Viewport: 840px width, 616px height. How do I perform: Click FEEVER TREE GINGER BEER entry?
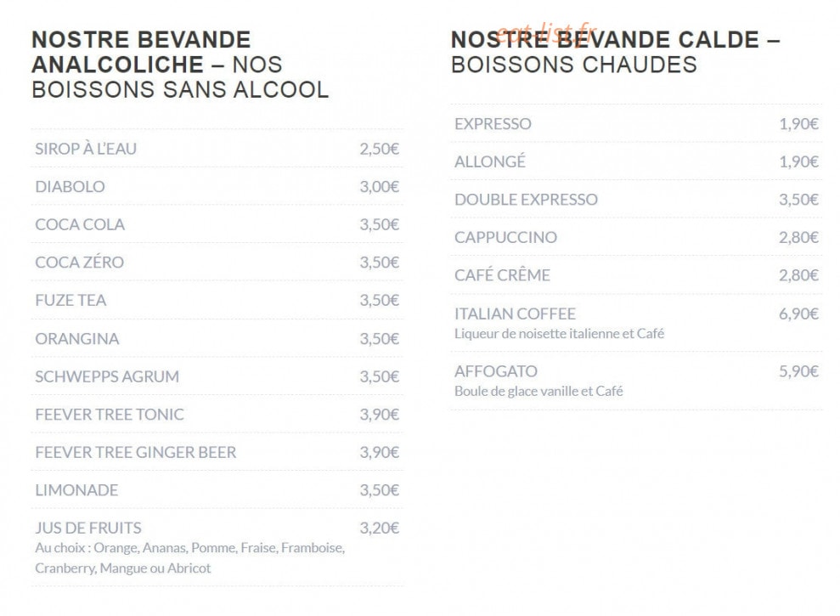217,452
